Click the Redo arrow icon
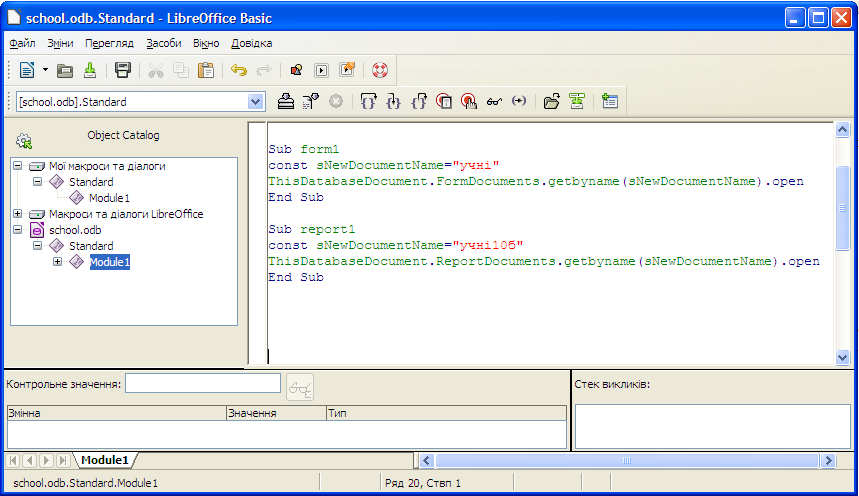The image size is (859, 496). [x=264, y=70]
